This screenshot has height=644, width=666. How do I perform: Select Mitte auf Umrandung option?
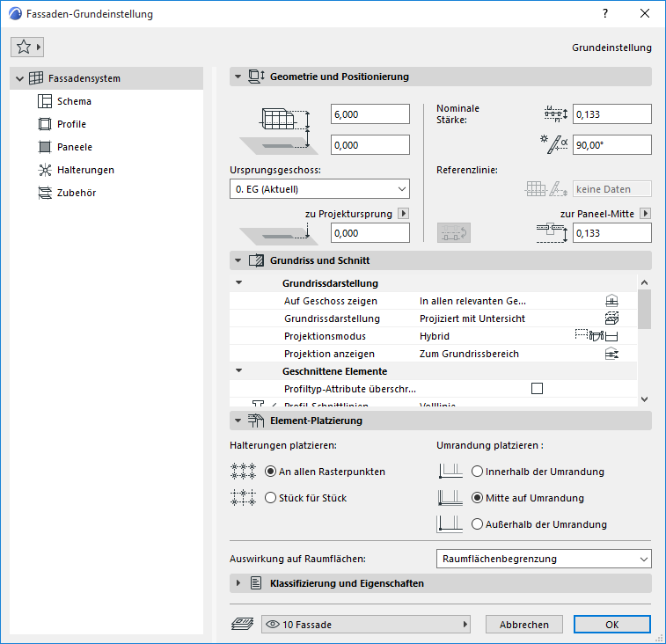point(478,498)
